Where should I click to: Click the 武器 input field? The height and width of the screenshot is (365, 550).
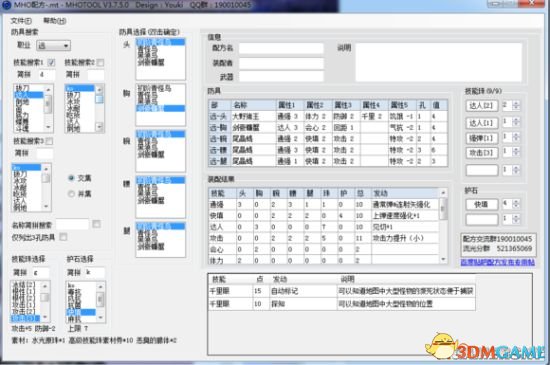[281, 76]
